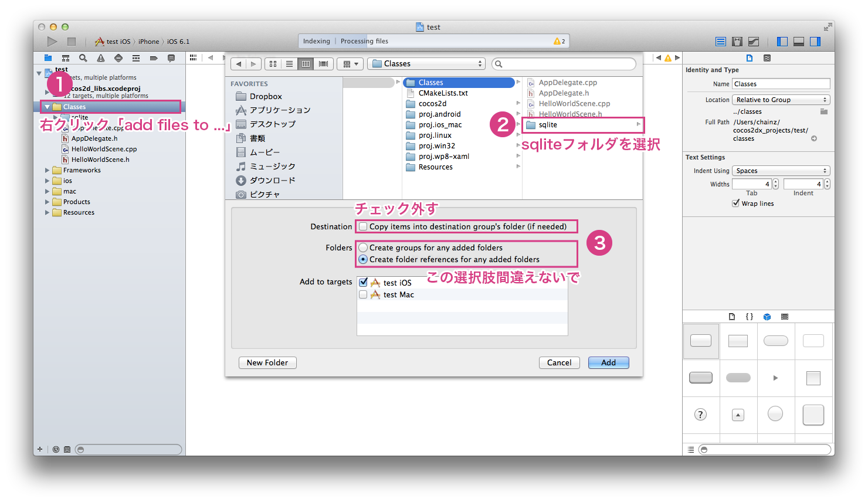Viewport: 868px width, 502px height.
Task: Click the reveal-in-Finder arrow beside Full Path
Action: click(x=814, y=139)
